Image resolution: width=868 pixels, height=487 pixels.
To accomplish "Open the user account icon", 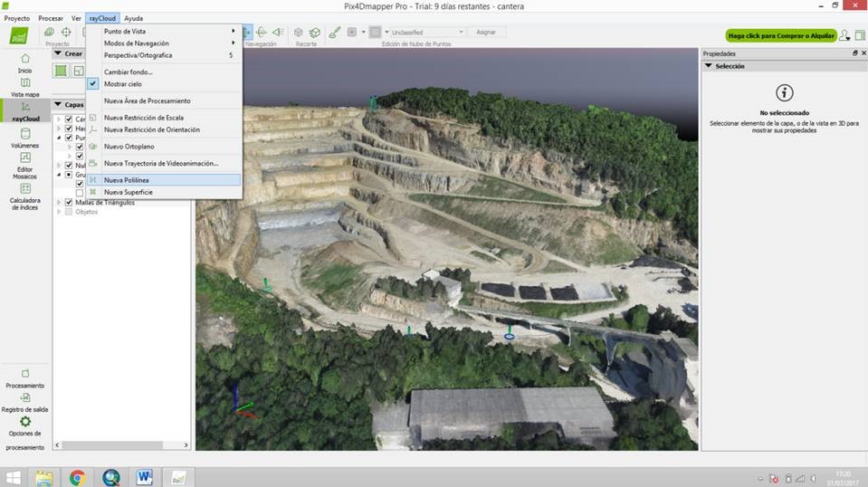I will (x=844, y=35).
